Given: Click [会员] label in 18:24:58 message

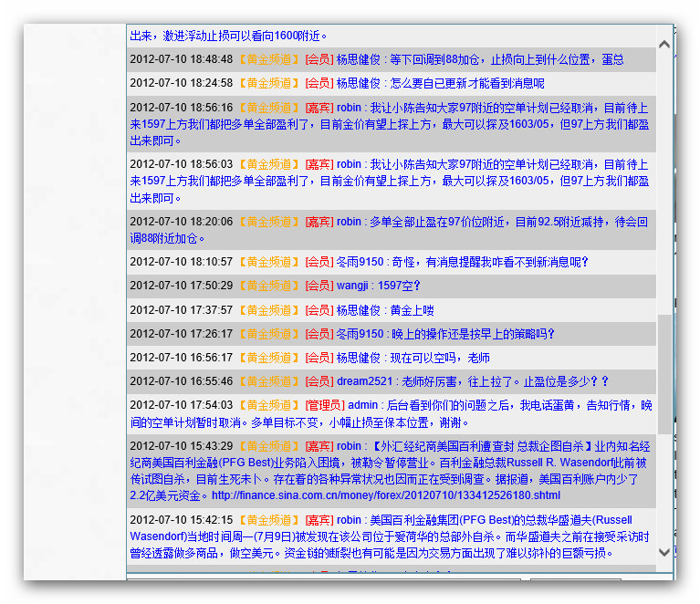Looking at the screenshot, I should (319, 83).
